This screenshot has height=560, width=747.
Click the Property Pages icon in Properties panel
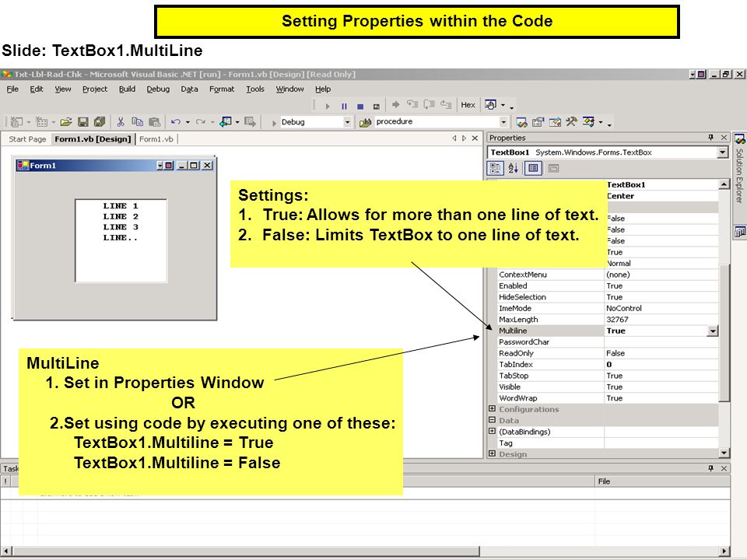tap(553, 168)
